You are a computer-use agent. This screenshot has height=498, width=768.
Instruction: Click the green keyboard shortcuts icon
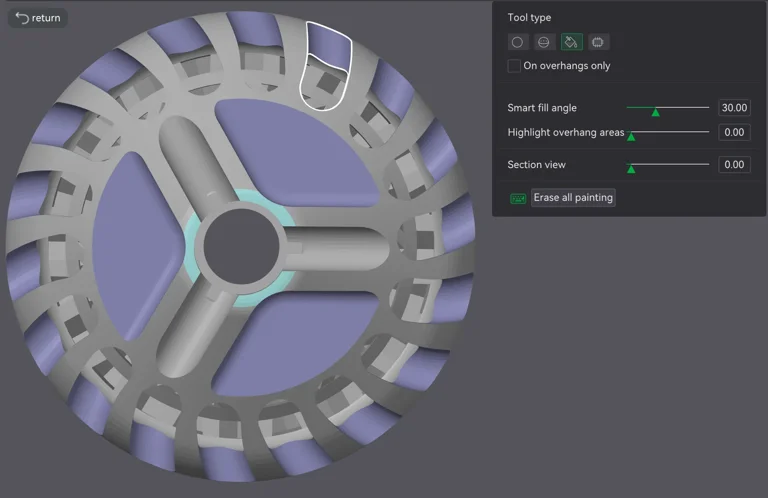[518, 198]
